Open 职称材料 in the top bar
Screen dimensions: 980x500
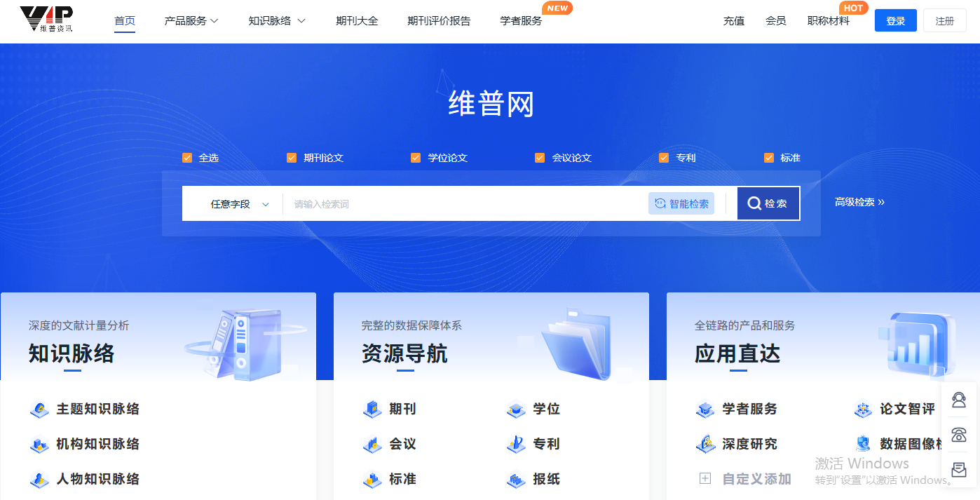pos(829,21)
